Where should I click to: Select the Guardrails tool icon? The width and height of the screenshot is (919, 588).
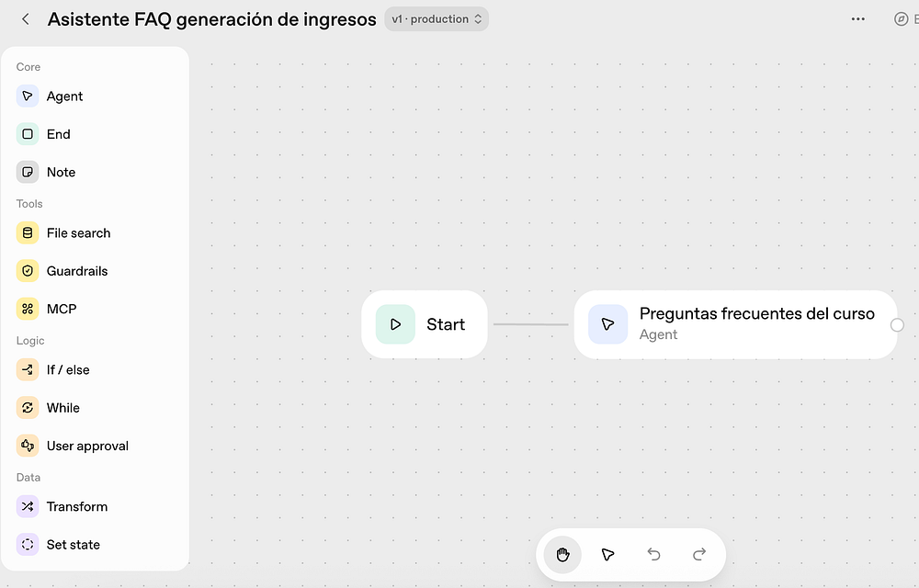(x=28, y=271)
